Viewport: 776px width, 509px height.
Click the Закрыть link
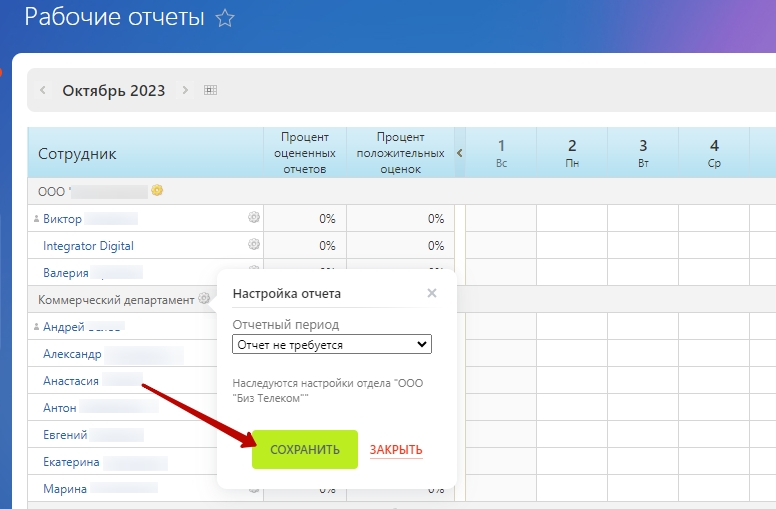396,450
